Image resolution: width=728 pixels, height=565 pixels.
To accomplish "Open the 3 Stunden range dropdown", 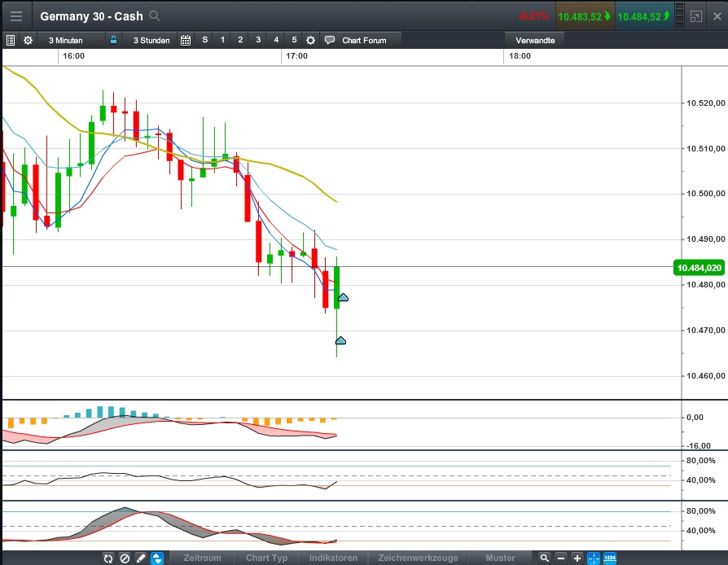I will [x=151, y=39].
